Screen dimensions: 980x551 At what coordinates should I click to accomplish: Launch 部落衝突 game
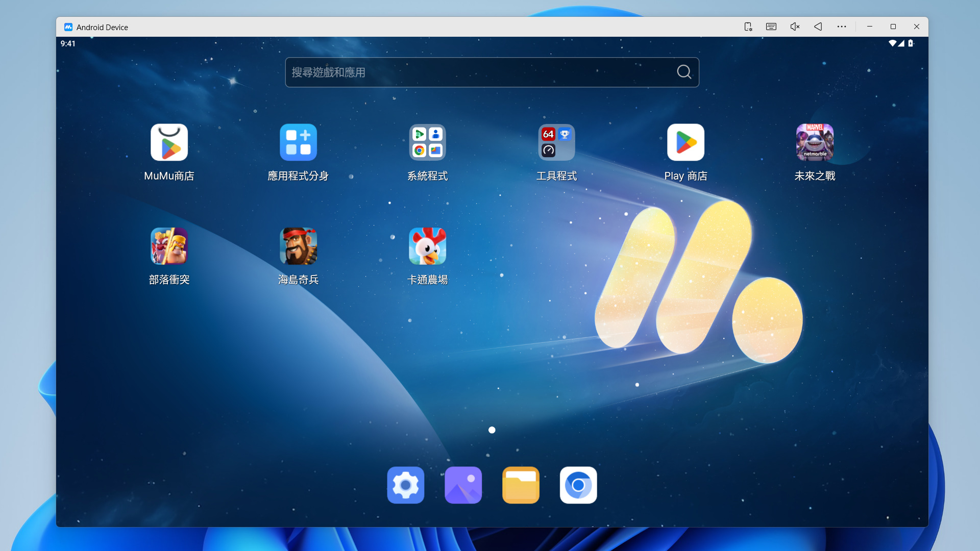169,246
